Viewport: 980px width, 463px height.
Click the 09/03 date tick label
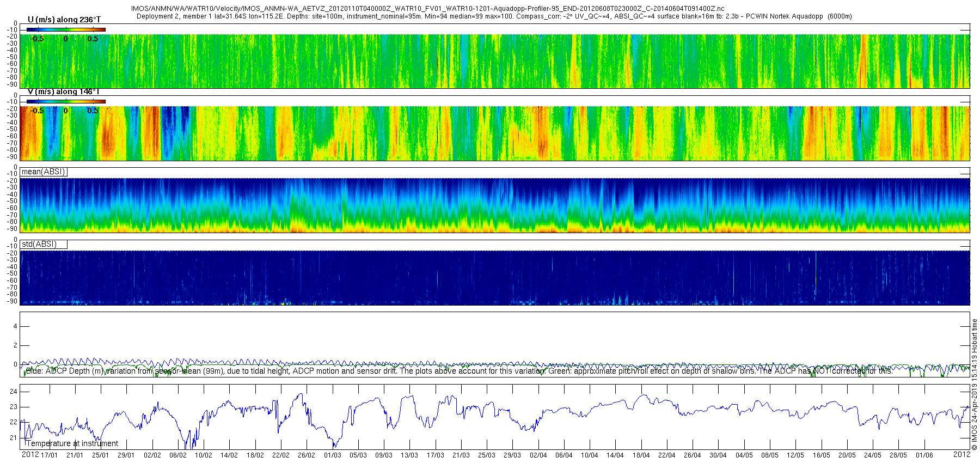pyautogui.click(x=383, y=455)
